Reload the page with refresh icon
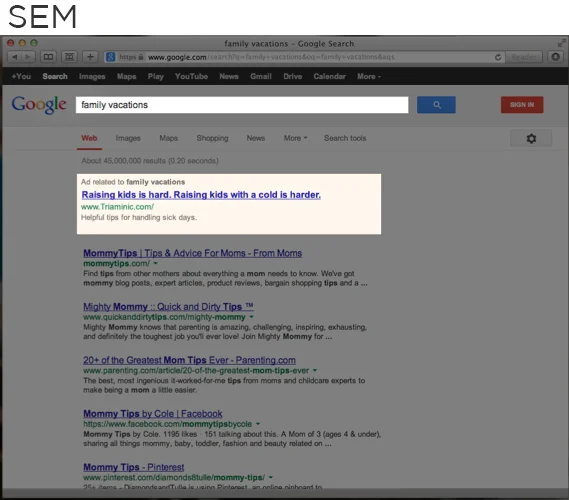This screenshot has height=500, width=569. tap(498, 57)
